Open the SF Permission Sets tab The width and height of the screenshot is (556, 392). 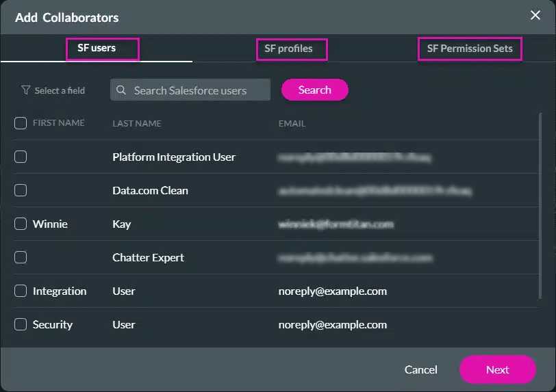coord(470,49)
